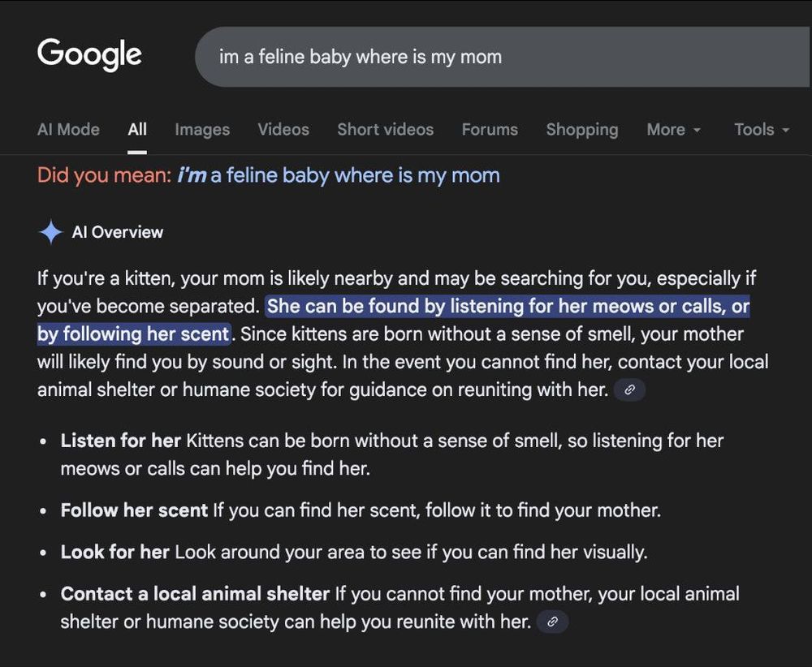
Task: Click the AI Overview heading label
Action: point(117,232)
